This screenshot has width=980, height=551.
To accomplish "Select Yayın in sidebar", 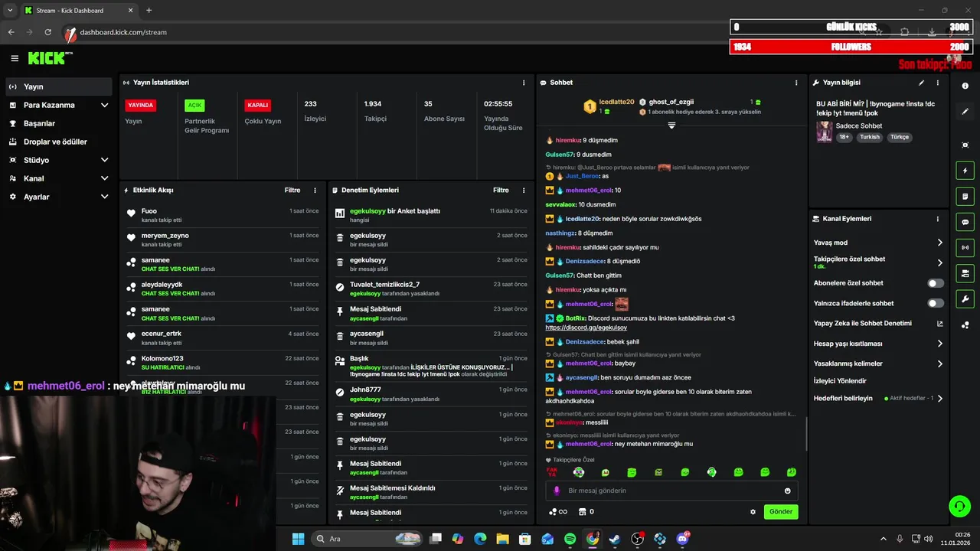I will coord(58,86).
